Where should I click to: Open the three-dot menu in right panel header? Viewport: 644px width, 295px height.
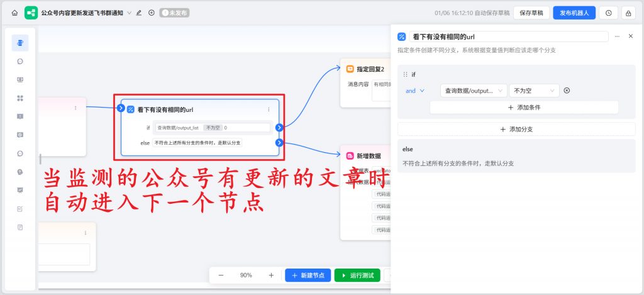(617, 36)
